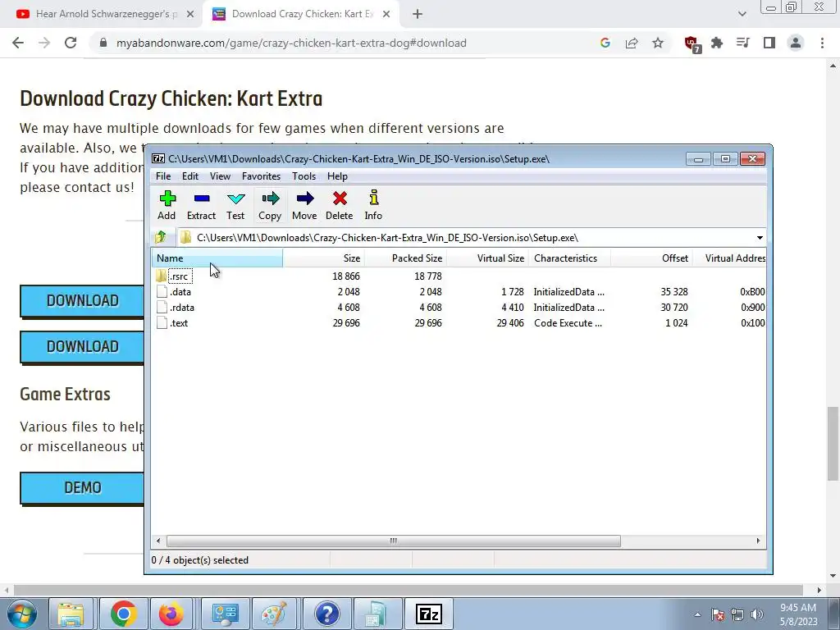Click the Extract toolbar icon
This screenshot has width=840, height=630.
coord(202,205)
